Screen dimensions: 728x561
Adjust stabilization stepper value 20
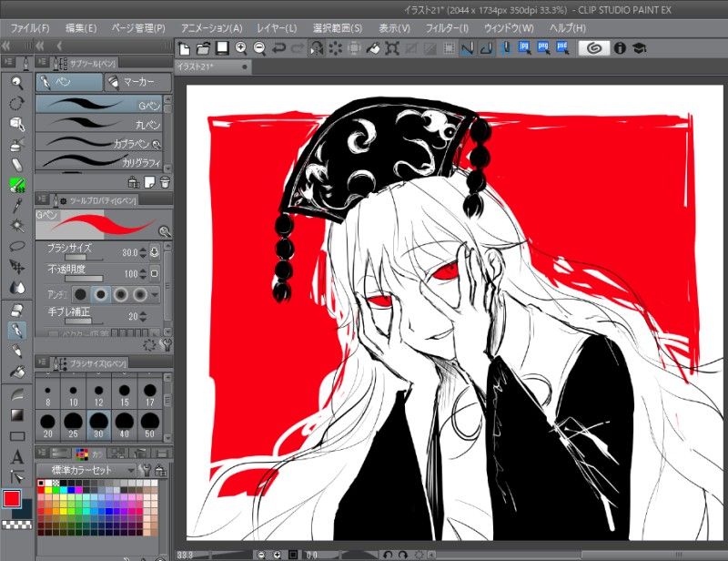point(143,317)
